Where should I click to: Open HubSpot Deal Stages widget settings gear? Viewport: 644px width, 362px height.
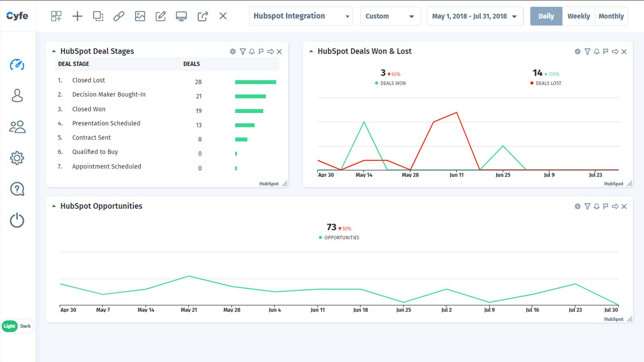pos(233,51)
